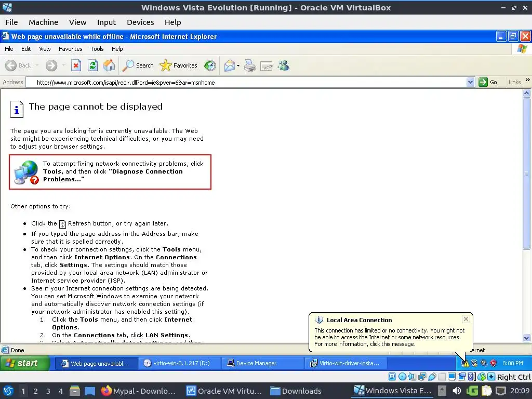Viewport: 532px width, 399px height.
Task: Open Mypal browser from host taskbar
Action: (138, 391)
